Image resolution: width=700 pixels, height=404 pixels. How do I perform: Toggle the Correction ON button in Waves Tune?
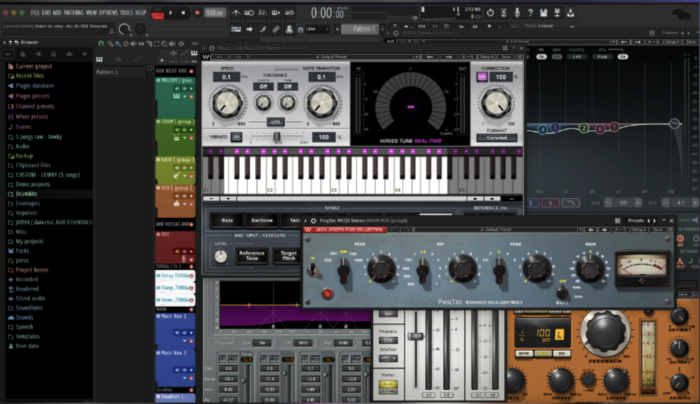tap(482, 77)
